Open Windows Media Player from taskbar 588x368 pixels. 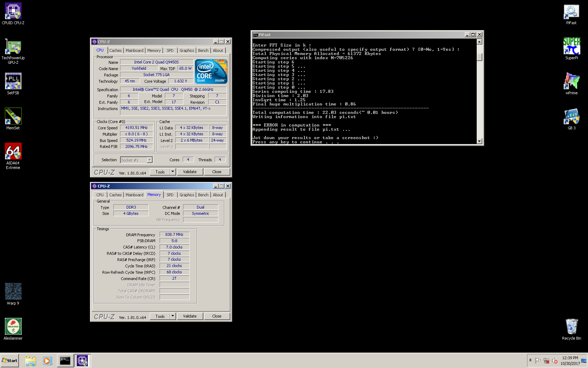coord(47,361)
